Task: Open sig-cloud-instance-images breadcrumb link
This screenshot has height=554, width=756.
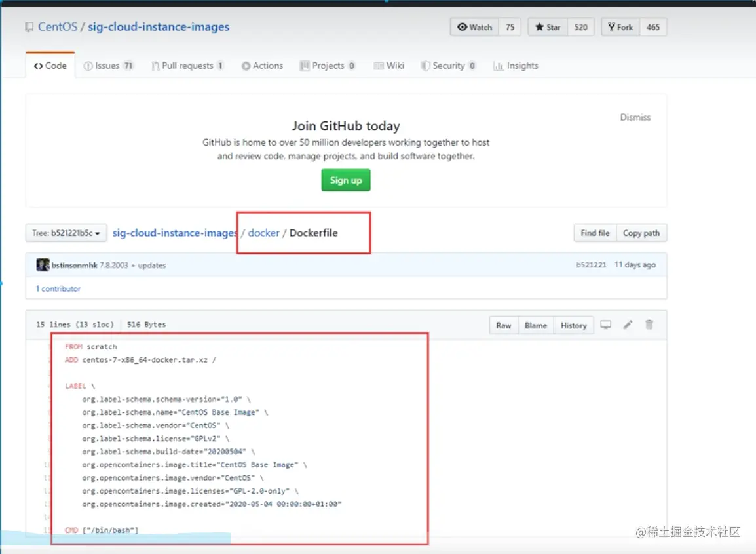Action: point(174,233)
